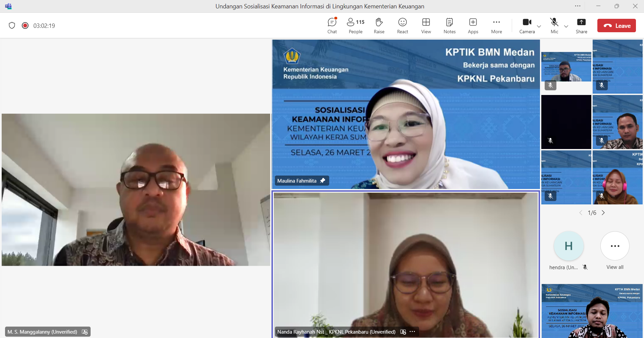Click page indicator 1/6
The height and width of the screenshot is (338, 644).
(592, 213)
